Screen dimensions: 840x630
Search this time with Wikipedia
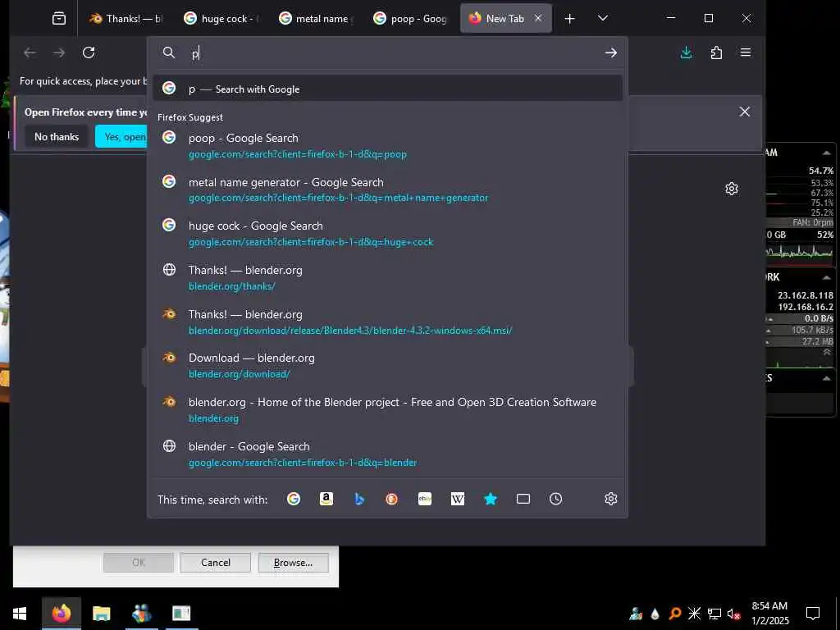click(458, 500)
